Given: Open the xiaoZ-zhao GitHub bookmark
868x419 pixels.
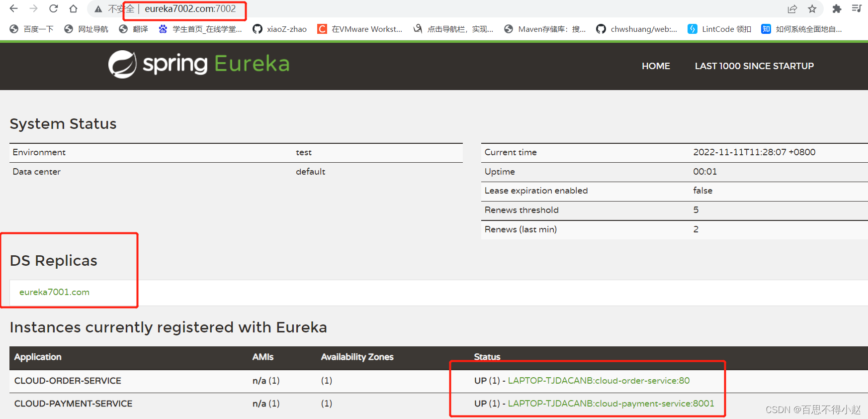Looking at the screenshot, I should [280, 29].
